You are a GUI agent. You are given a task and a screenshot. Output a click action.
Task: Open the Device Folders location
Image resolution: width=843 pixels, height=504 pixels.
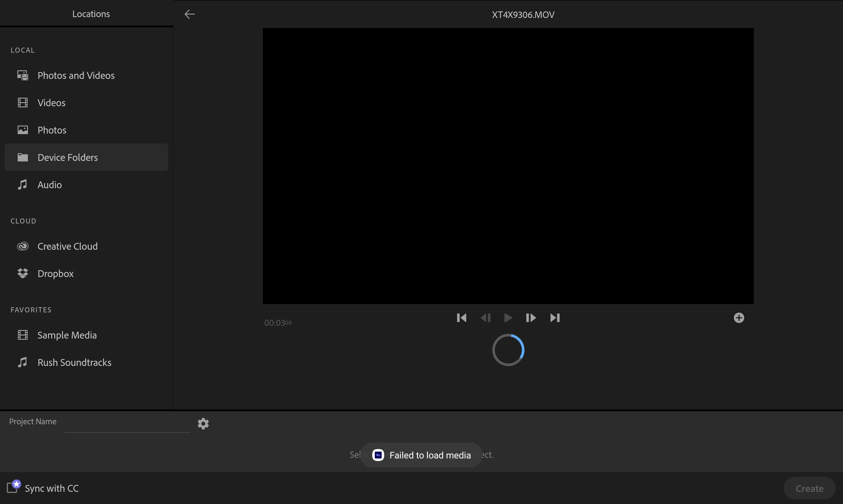[x=67, y=157]
